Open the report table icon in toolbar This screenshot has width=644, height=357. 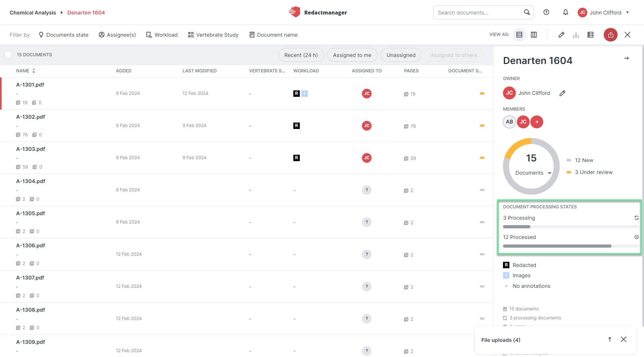point(591,35)
